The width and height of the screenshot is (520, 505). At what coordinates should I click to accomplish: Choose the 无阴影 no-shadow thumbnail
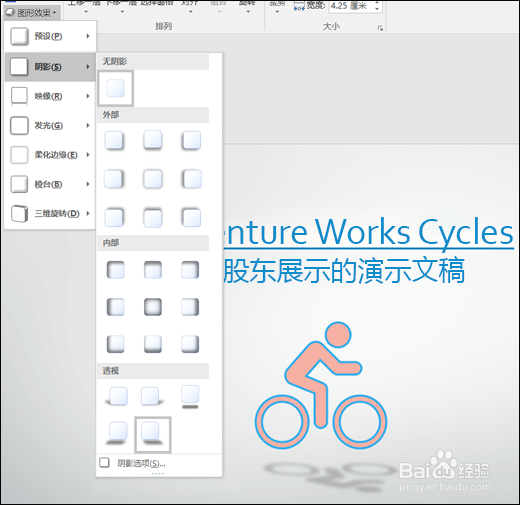(x=115, y=88)
